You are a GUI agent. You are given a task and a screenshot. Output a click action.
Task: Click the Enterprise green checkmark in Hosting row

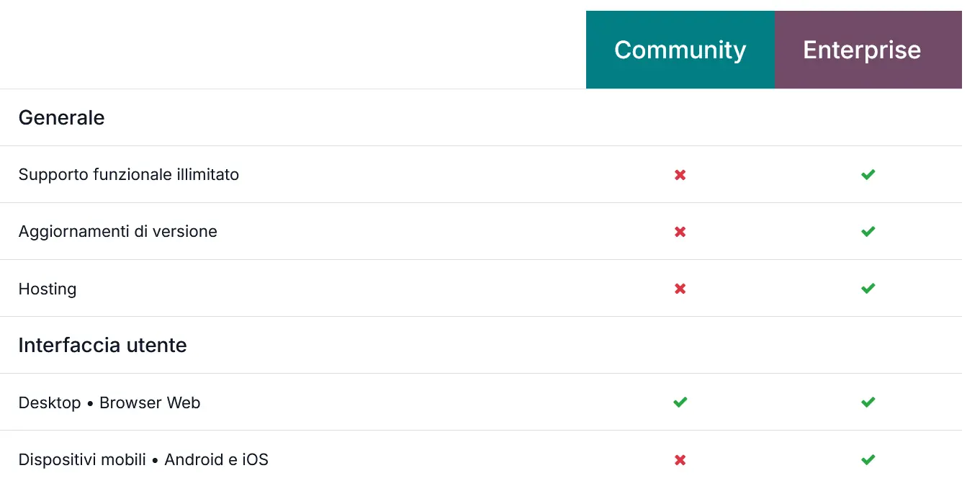pos(868,289)
